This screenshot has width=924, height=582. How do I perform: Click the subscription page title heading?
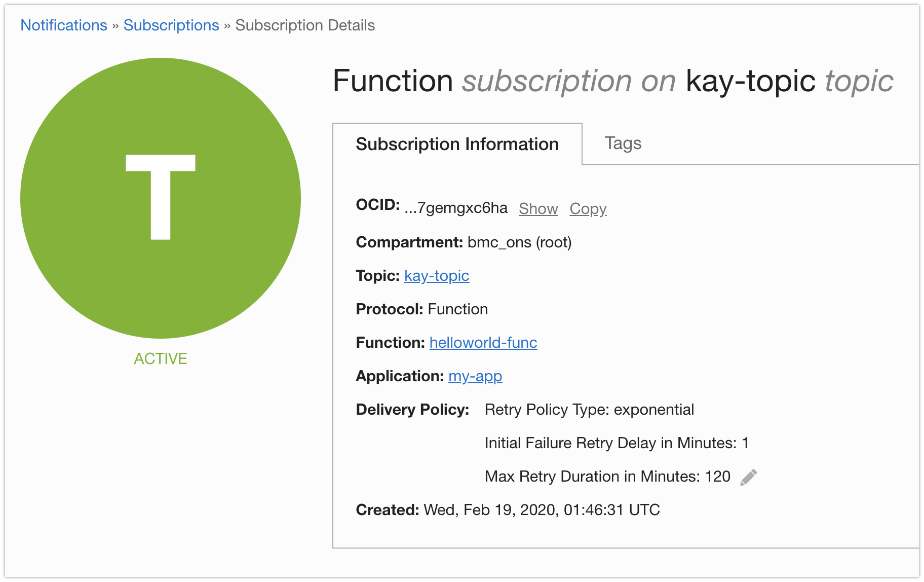coord(612,81)
